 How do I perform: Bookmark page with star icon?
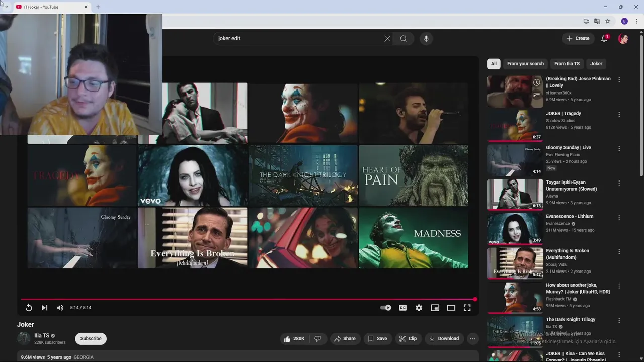point(608,21)
